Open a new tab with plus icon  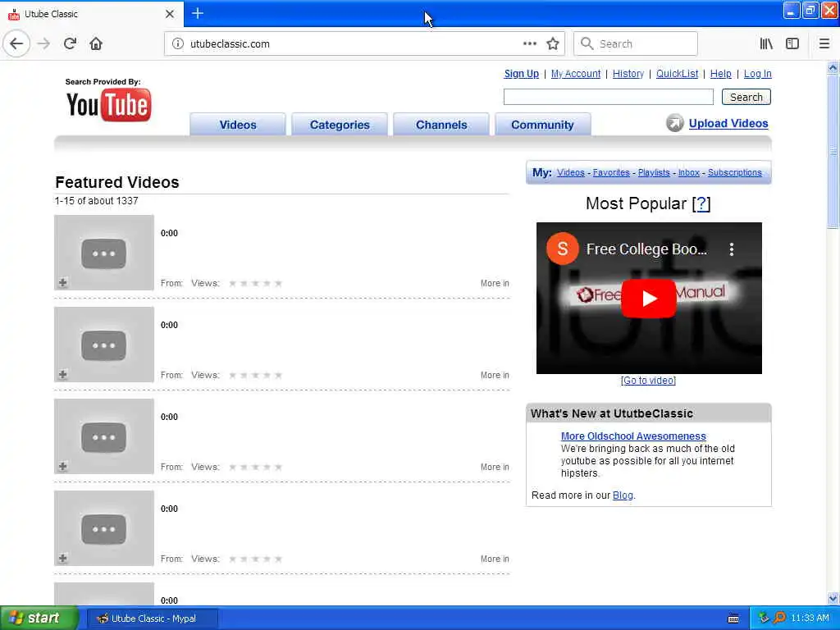tap(198, 13)
